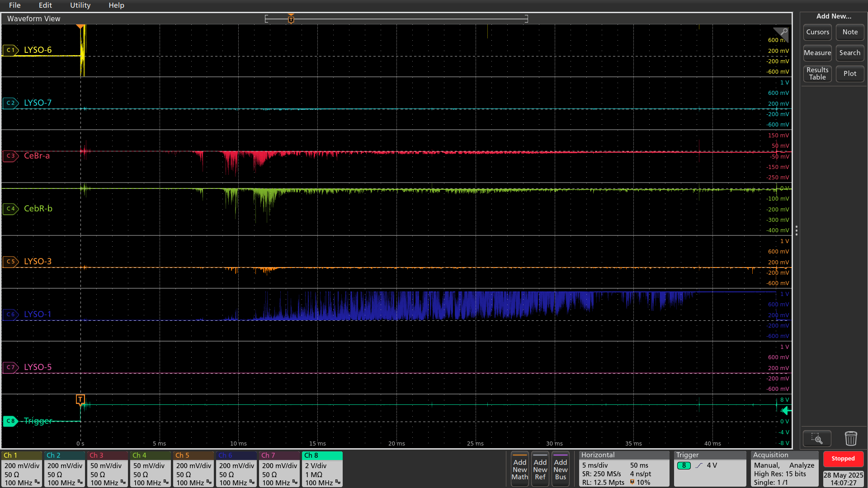Select the C1 LYSO-6 channel handle
Image resolution: width=868 pixels, height=488 pixels.
[x=10, y=50]
